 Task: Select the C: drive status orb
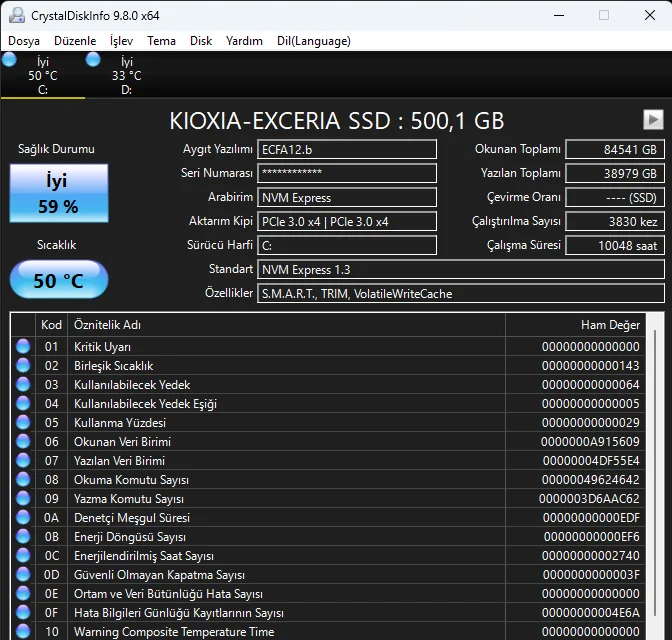click(x=10, y=60)
